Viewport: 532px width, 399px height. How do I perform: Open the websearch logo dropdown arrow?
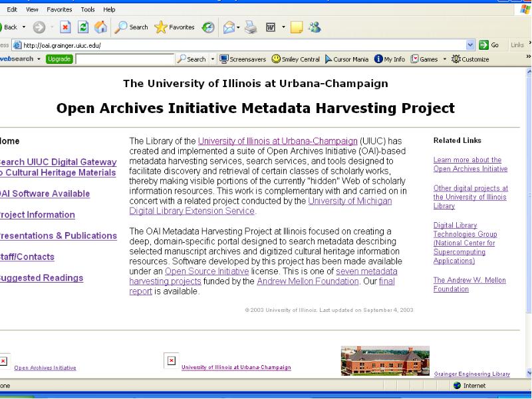pyautogui.click(x=39, y=59)
